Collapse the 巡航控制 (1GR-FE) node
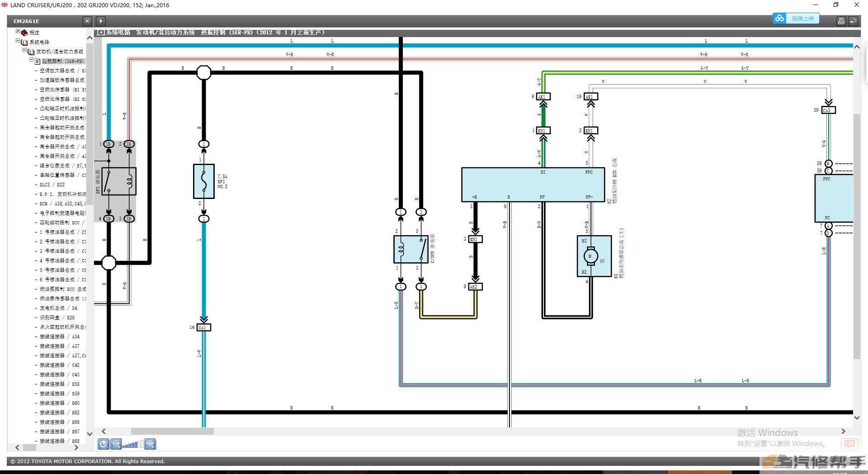Image resolution: width=868 pixels, height=474 pixels. 31,60
